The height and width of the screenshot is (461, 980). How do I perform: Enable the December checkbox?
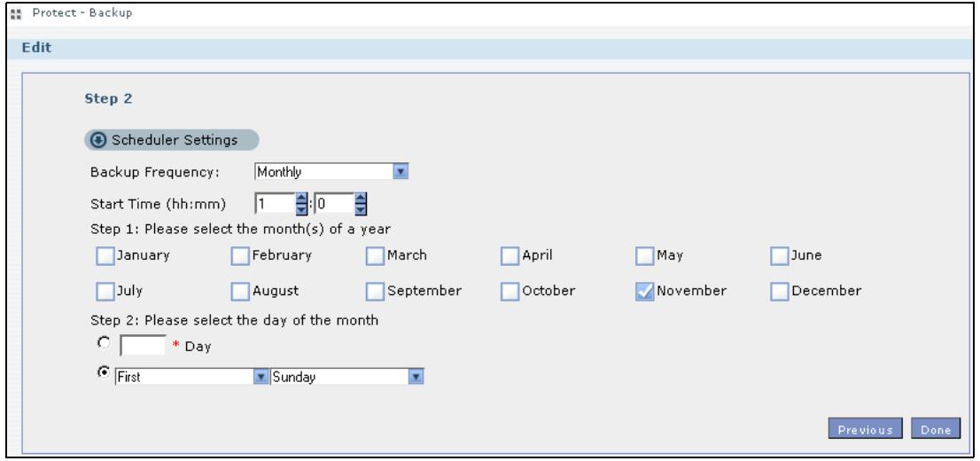click(780, 292)
